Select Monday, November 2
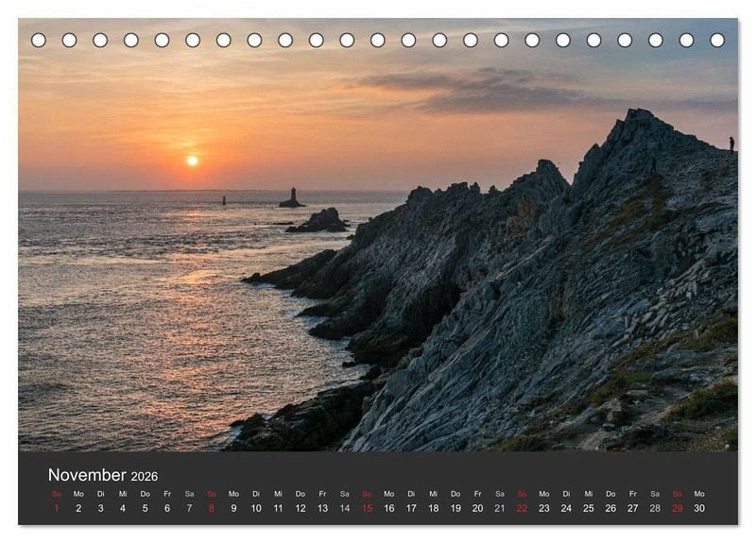 [78, 508]
